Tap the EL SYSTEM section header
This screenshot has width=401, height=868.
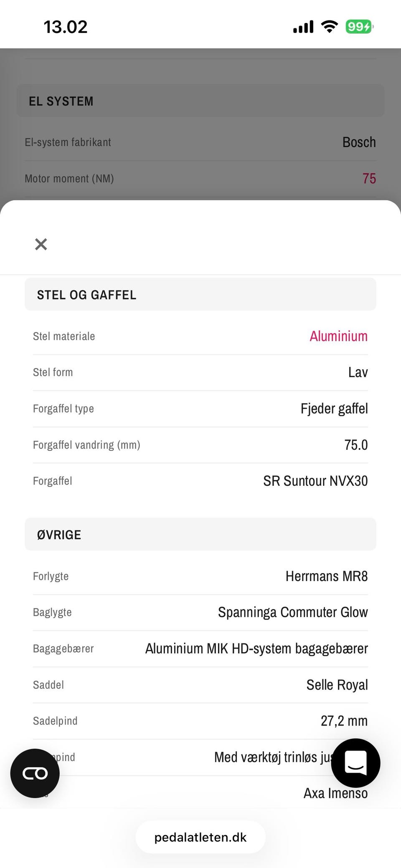tap(200, 101)
